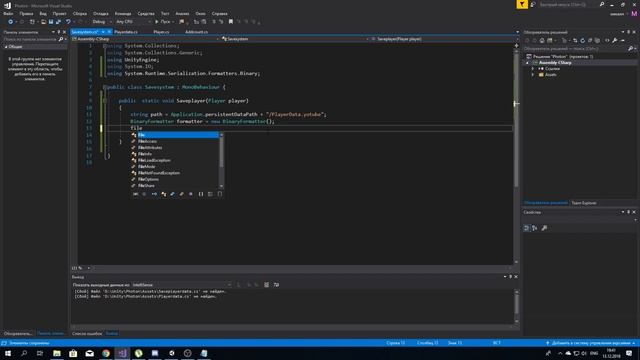
Task: Click the IntelliSense list scrollbar
Action: point(222,160)
